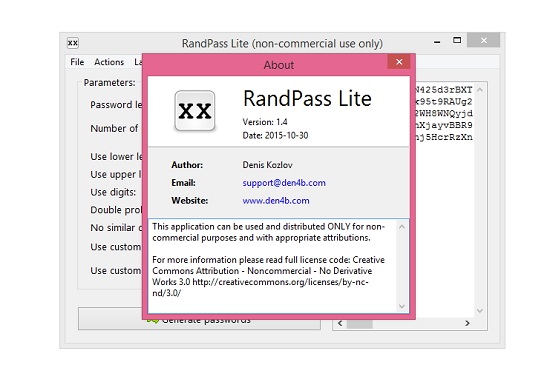Minimize the RandPass Lite main window
The width and height of the screenshot is (550, 385).
[437, 41]
